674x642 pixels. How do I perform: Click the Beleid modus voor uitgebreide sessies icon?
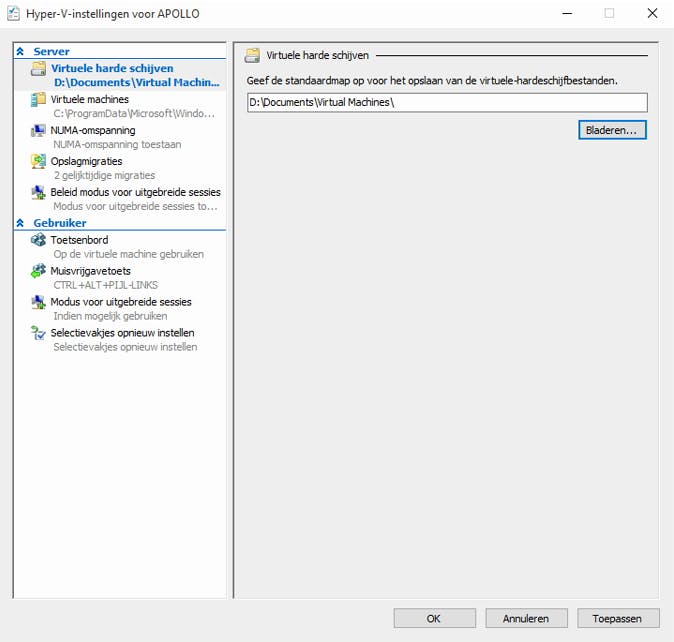(x=38, y=192)
